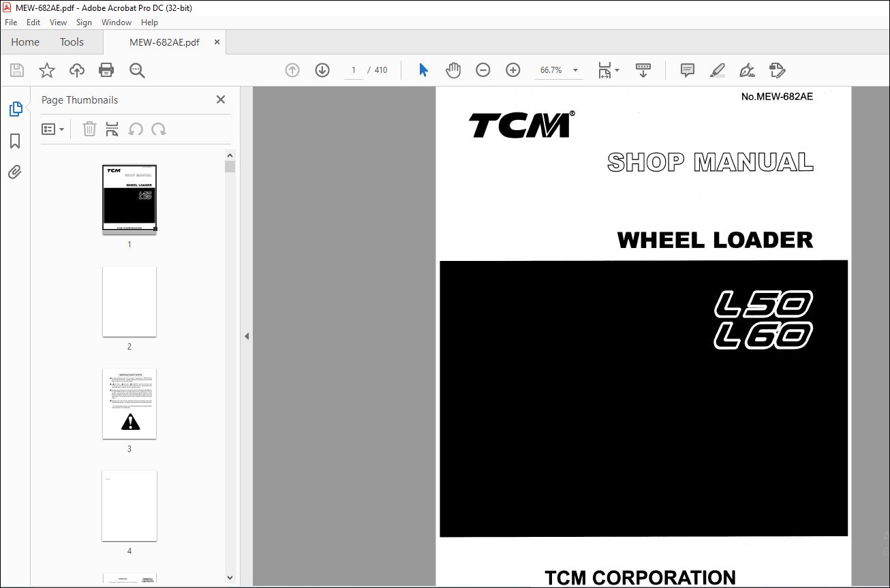Zoom out with the minus button

(483, 70)
